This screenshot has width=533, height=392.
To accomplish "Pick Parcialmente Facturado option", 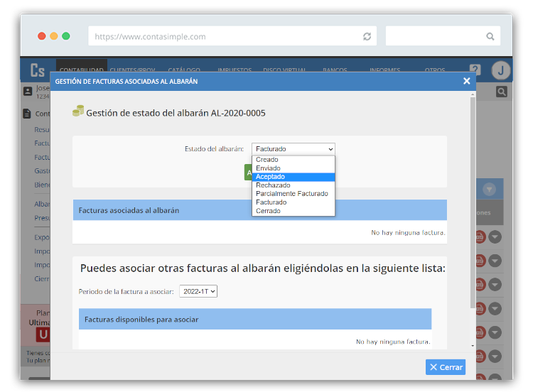I will [294, 194].
